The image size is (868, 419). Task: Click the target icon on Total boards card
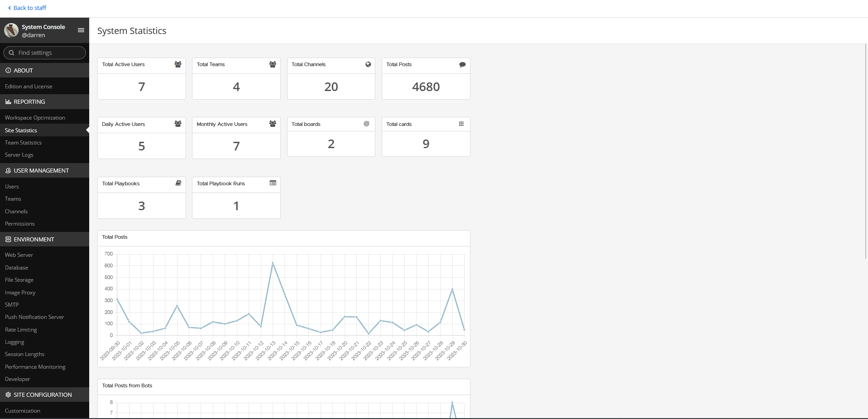point(366,124)
